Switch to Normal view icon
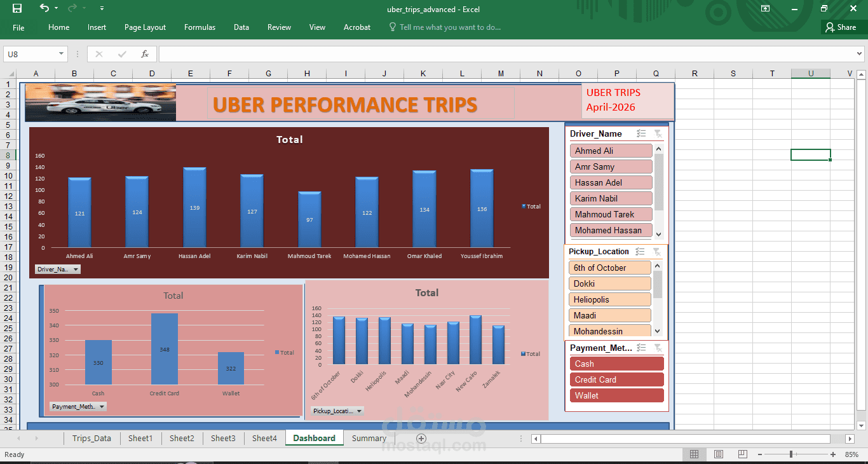 (695, 454)
